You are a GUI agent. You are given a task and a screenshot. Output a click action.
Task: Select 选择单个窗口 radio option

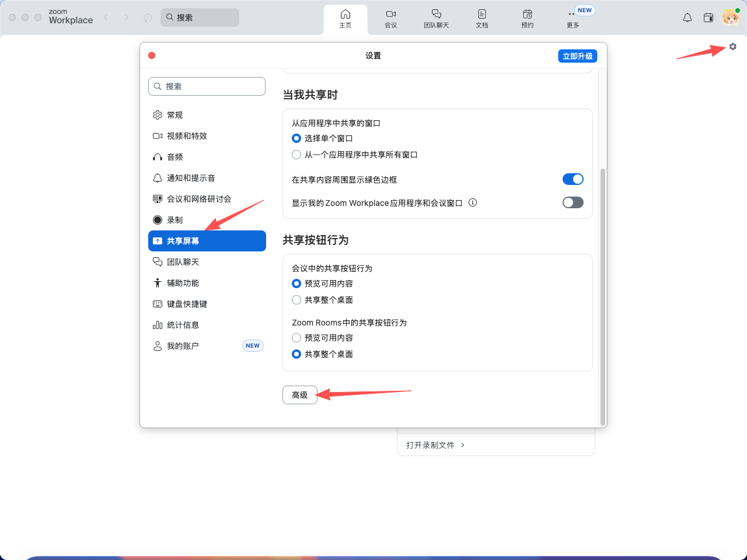point(296,138)
